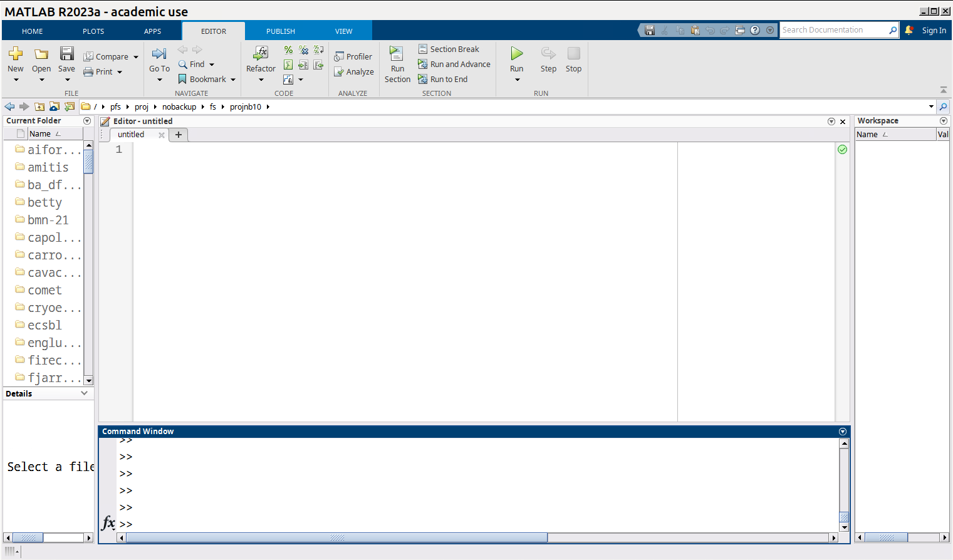Open the Find dropdown arrow
This screenshot has height=560, width=953.
[212, 65]
